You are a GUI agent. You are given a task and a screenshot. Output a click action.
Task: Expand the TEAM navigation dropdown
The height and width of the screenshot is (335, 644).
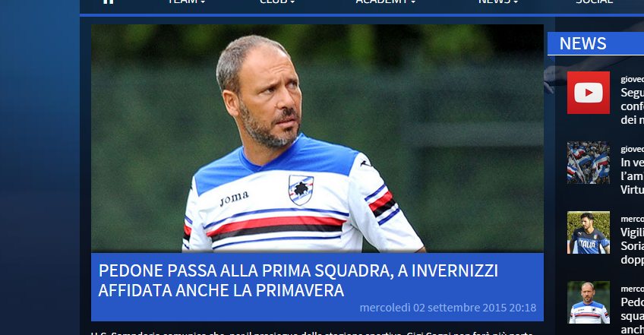tap(187, 2)
